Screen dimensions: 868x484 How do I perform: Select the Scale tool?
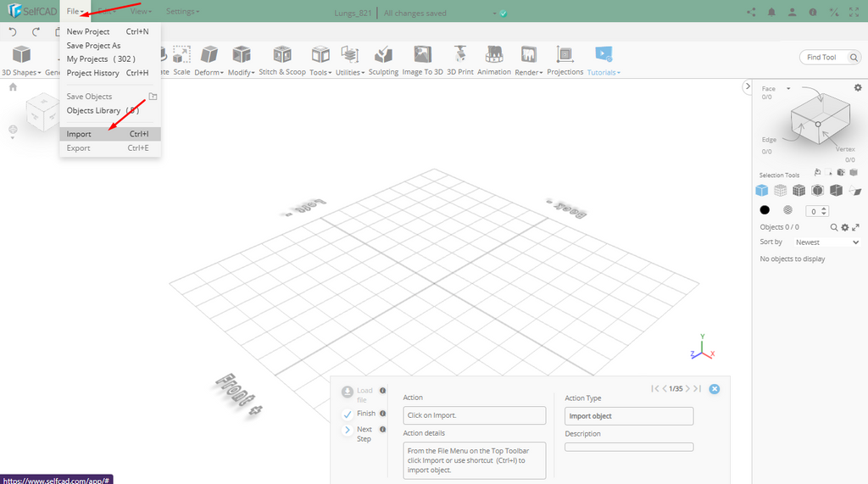coord(181,61)
